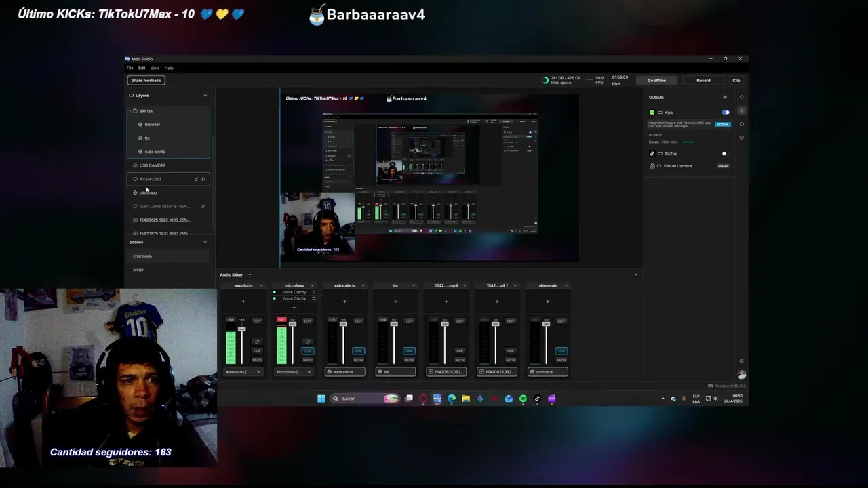Show the hidden Como hacer STREA layer

tap(203, 206)
